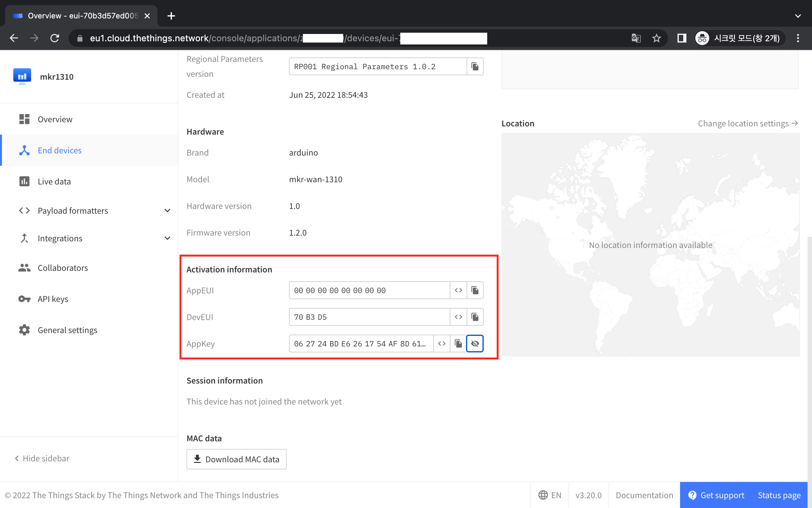
Task: Open API keys page
Action: [x=89, y=299]
